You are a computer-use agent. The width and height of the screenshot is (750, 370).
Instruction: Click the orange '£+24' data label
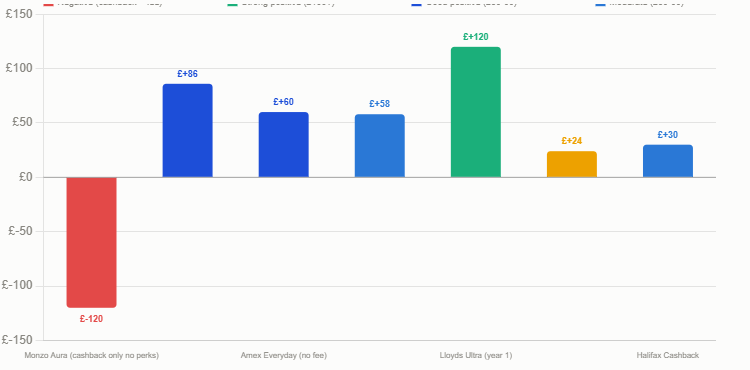[572, 141]
